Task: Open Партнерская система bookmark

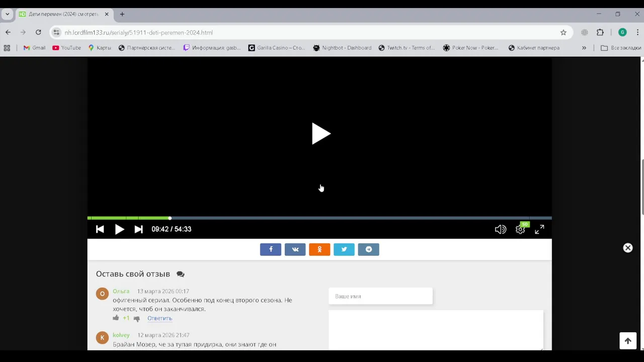Action: (x=146, y=48)
